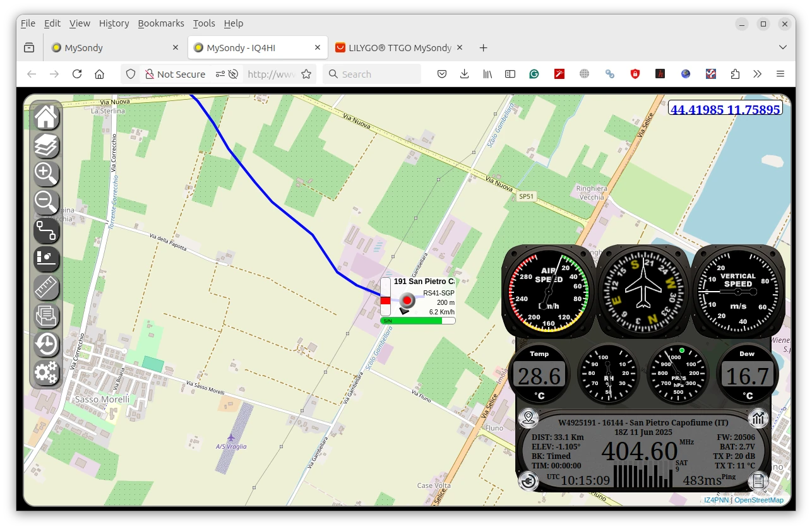The image size is (812, 529).
Task: Open coordinates link 44.41985 11.75895
Action: point(725,109)
